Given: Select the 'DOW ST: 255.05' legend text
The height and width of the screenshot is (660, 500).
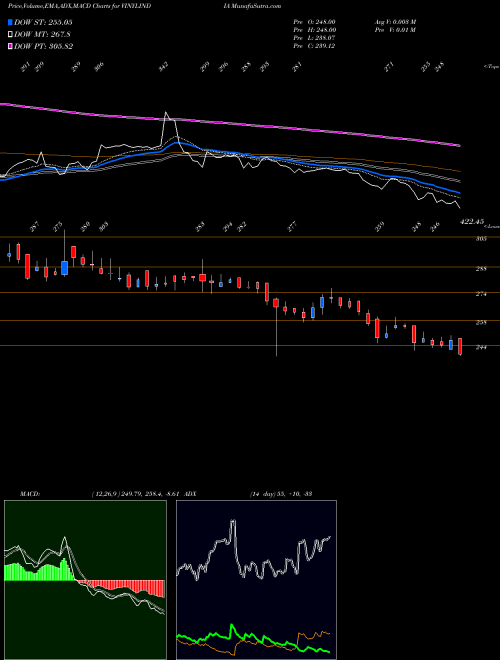Looking at the screenshot, I should point(43,22).
